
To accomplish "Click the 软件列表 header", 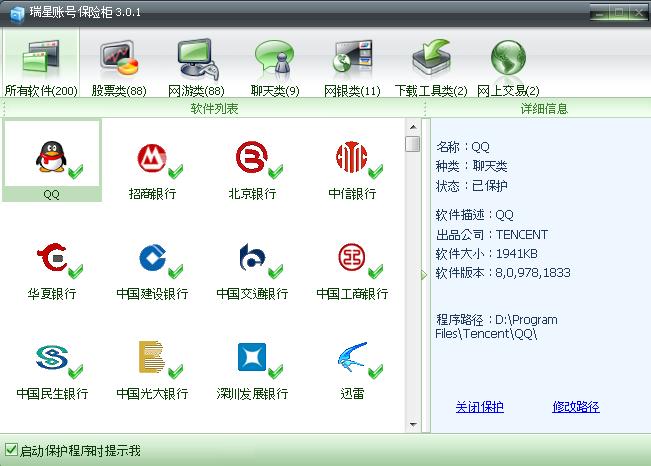I will pyautogui.click(x=214, y=109).
